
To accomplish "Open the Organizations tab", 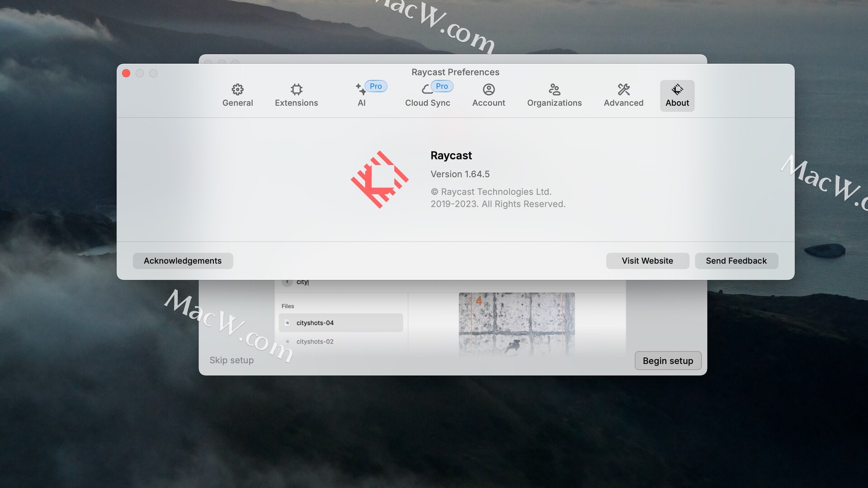I will click(x=554, y=95).
